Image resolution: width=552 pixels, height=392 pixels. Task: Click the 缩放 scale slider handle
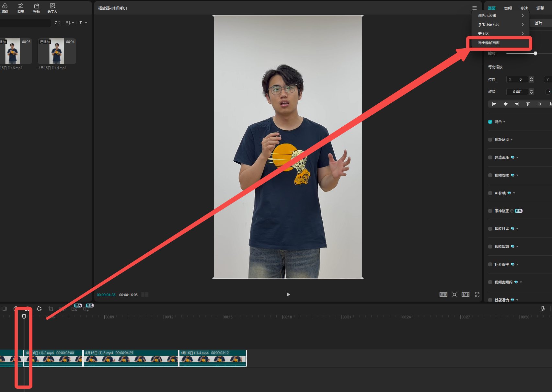point(535,53)
